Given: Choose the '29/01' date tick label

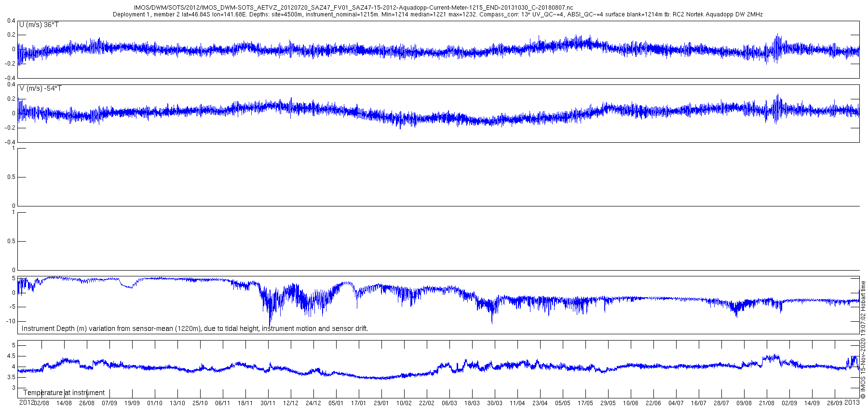Looking at the screenshot, I should point(381,403).
